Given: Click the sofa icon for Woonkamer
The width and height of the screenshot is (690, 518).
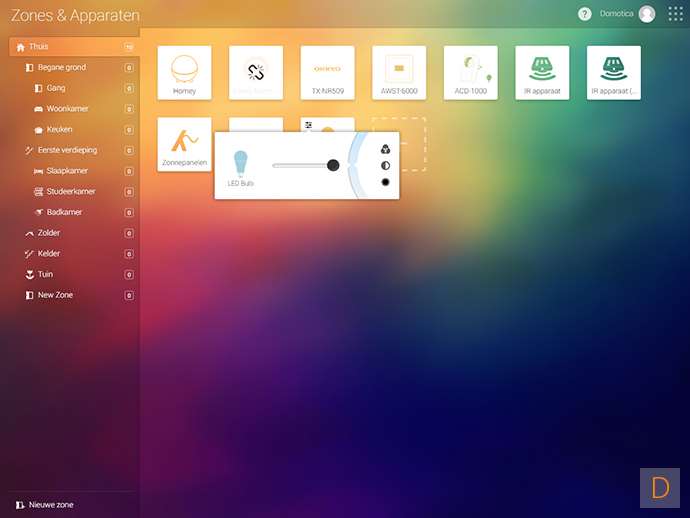Looking at the screenshot, I should 39,109.
